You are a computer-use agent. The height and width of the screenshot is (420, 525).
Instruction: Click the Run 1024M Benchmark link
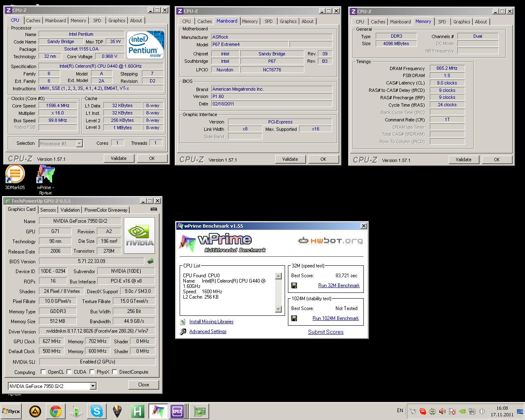click(336, 318)
